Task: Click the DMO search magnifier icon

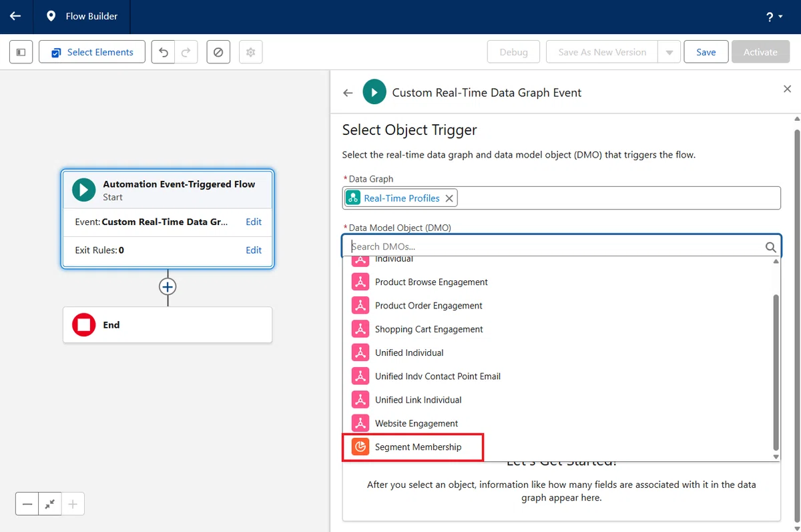Action: point(771,247)
